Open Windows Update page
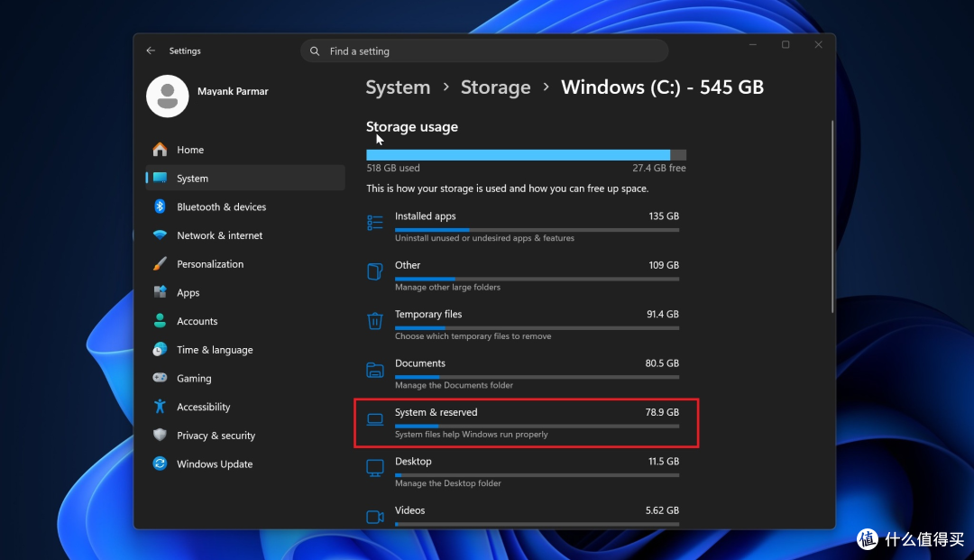 pos(244,464)
